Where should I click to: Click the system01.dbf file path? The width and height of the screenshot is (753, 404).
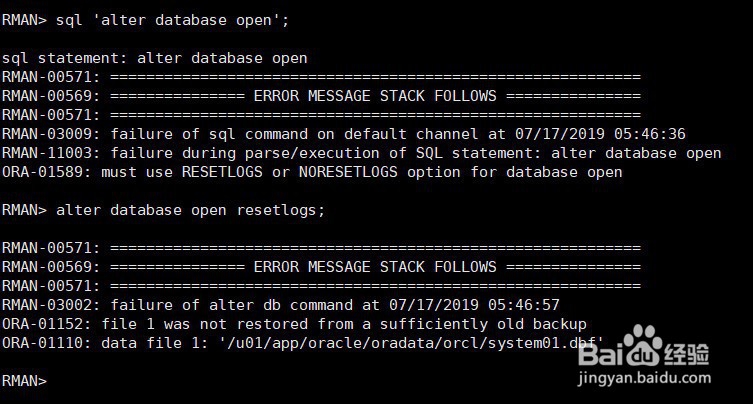click(411, 343)
